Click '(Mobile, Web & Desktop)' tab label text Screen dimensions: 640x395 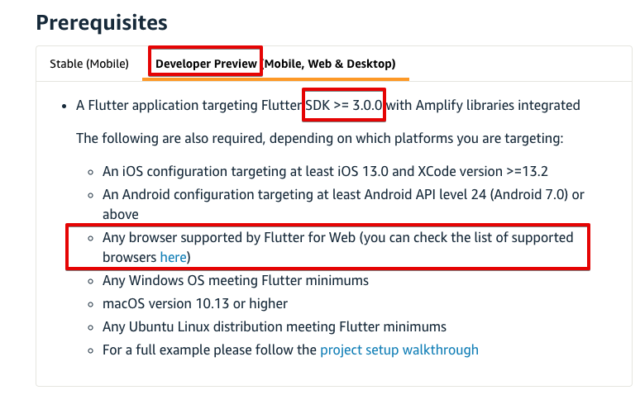pyautogui.click(x=329, y=64)
